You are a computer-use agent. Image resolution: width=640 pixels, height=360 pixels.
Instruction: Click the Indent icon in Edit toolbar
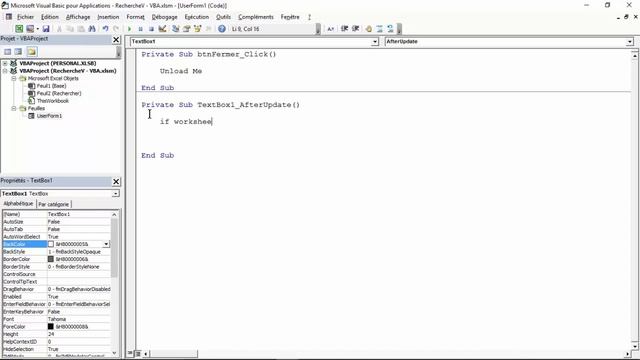click(x=344, y=29)
